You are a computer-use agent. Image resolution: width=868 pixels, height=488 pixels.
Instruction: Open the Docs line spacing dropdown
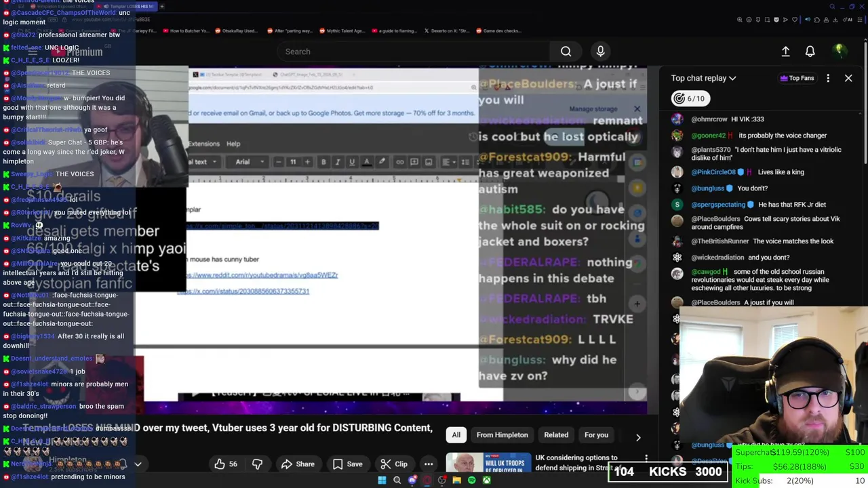coord(466,162)
